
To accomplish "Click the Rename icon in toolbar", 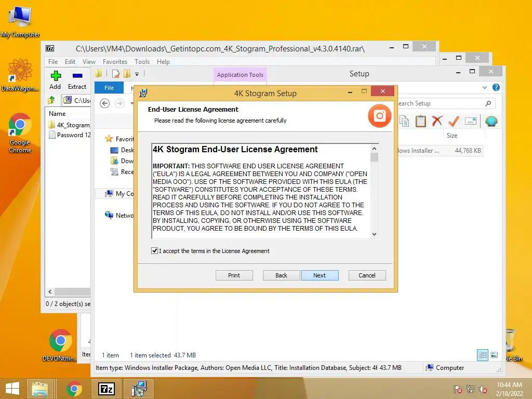I will click(x=471, y=121).
